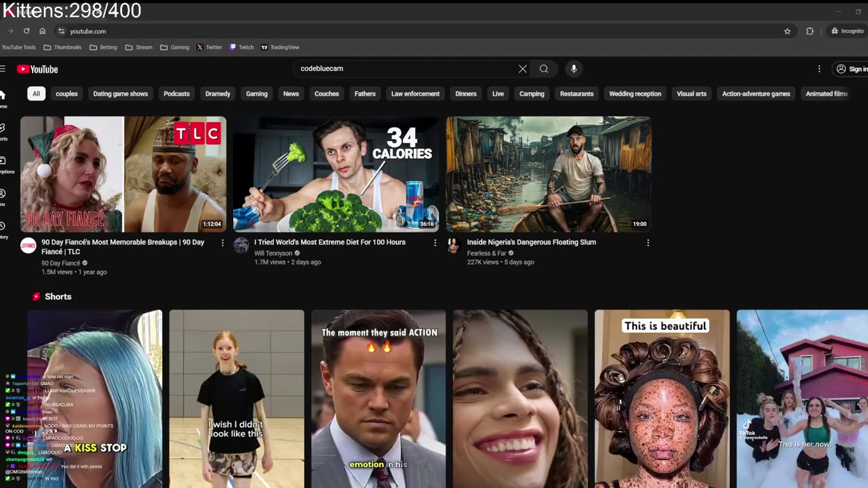Show Live videos chip

pos(498,94)
